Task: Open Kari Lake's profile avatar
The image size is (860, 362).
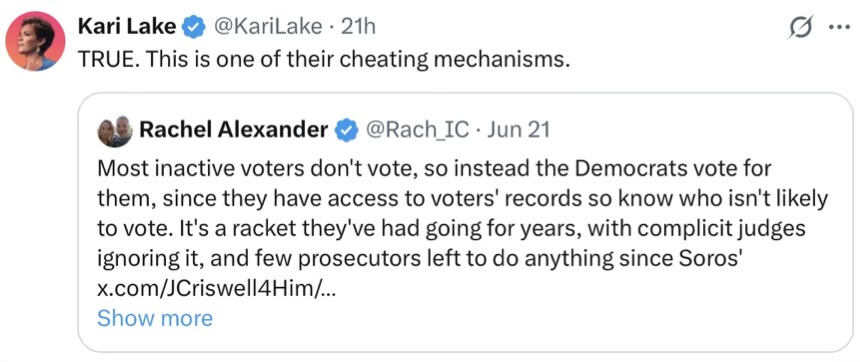Action: (36, 41)
